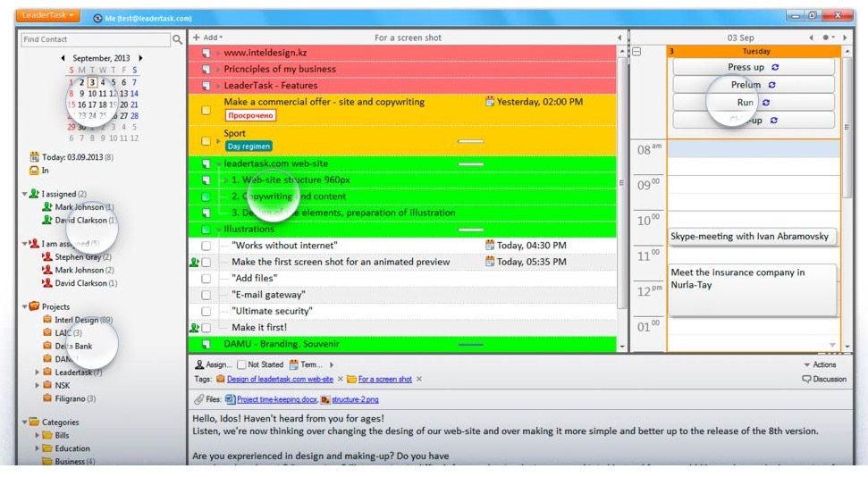The width and height of the screenshot is (868, 477).
Task: Tick the "Works without internet" checkbox
Action: pos(206,245)
